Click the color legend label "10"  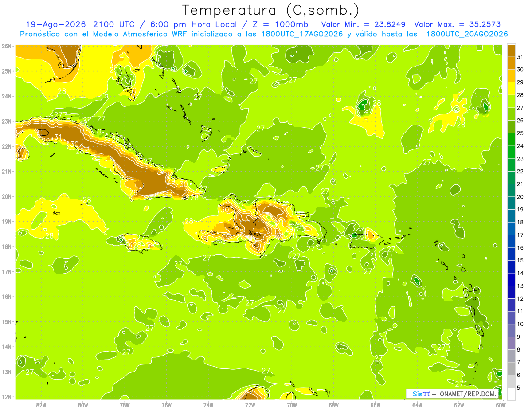(x=520, y=324)
